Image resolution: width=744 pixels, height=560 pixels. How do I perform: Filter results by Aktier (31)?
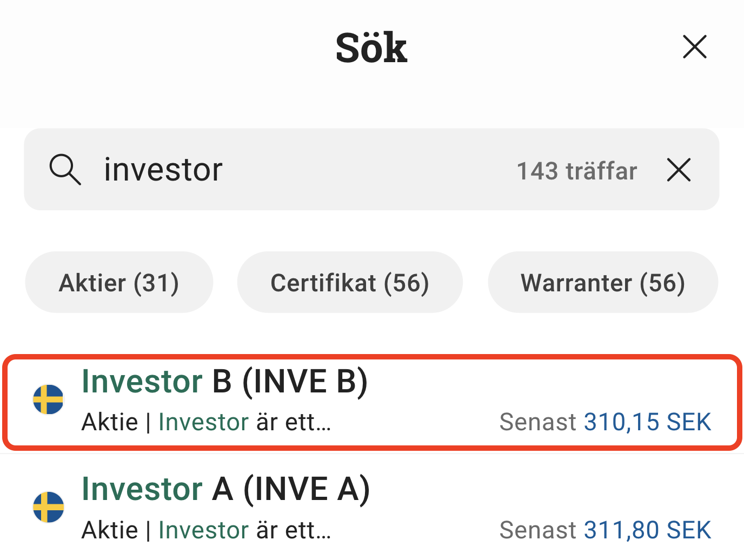[x=119, y=283]
